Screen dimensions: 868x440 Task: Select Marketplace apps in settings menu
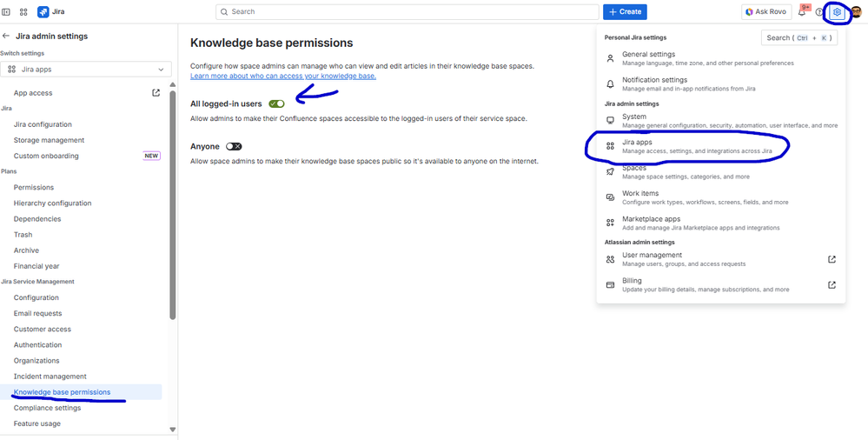tap(721, 223)
